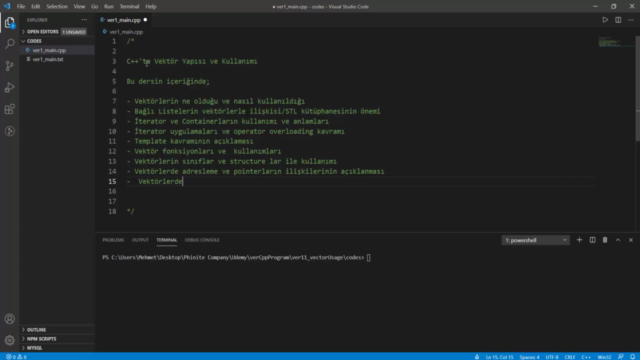The height and width of the screenshot is (360, 640).
Task: Open the Go menu
Action: 94,7
